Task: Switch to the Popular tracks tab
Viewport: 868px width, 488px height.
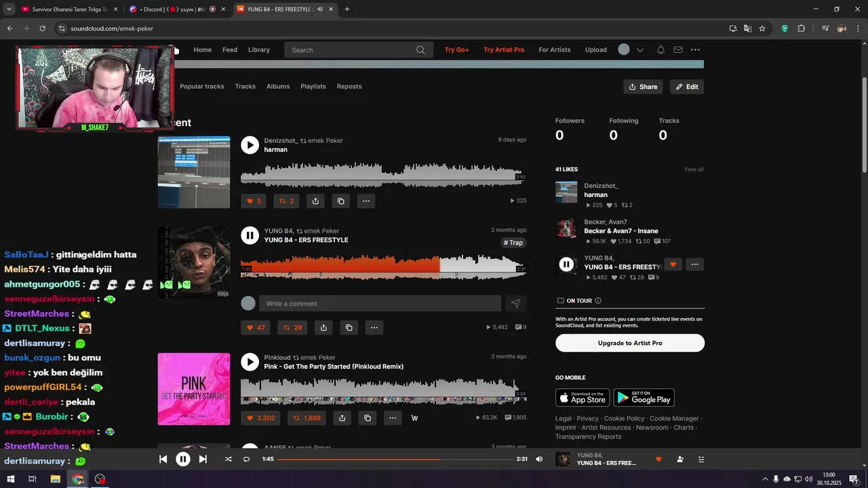Action: 201,86
